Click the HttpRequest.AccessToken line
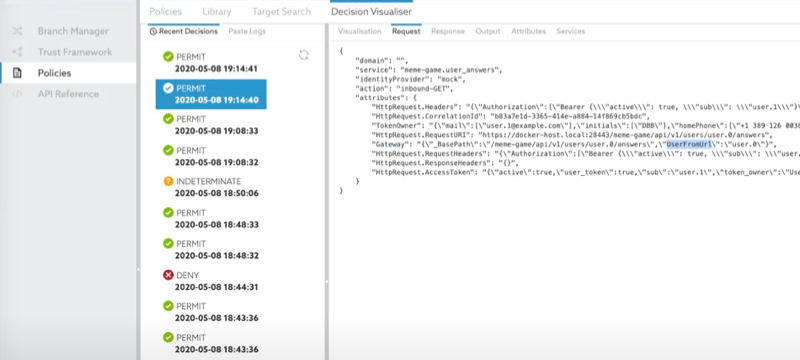 pos(586,172)
